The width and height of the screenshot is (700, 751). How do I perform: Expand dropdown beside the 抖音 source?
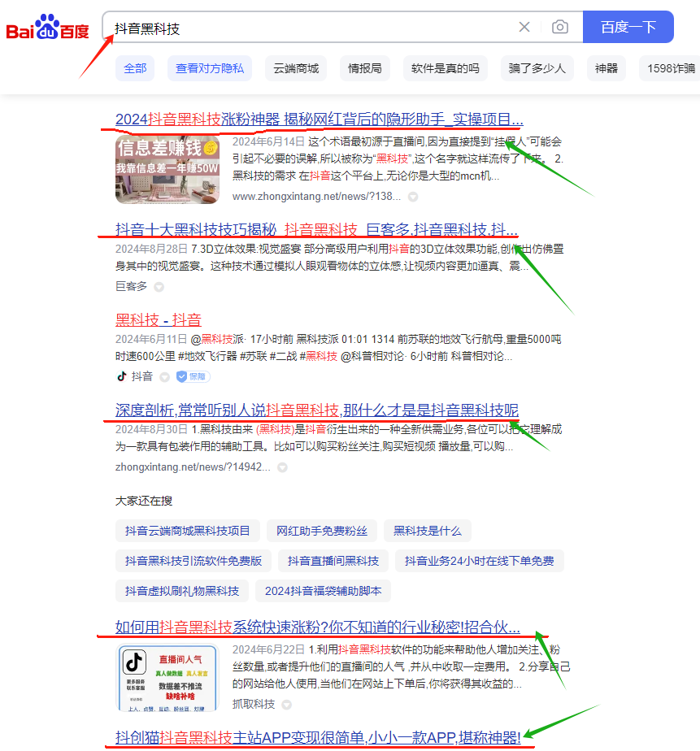pyautogui.click(x=165, y=377)
